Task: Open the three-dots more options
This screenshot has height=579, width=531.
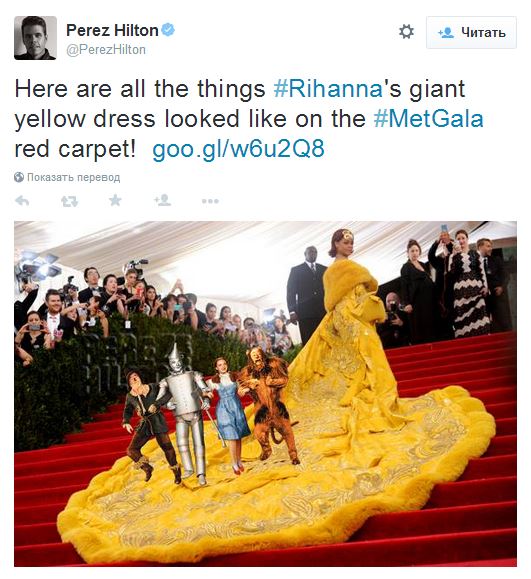Action: (210, 201)
